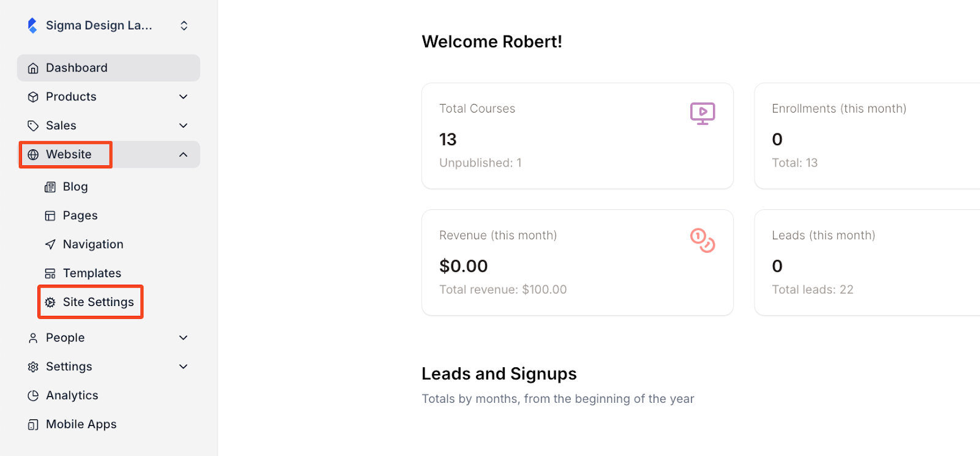Click the Total Courses monitor icon
This screenshot has width=980, height=456.
tap(703, 113)
